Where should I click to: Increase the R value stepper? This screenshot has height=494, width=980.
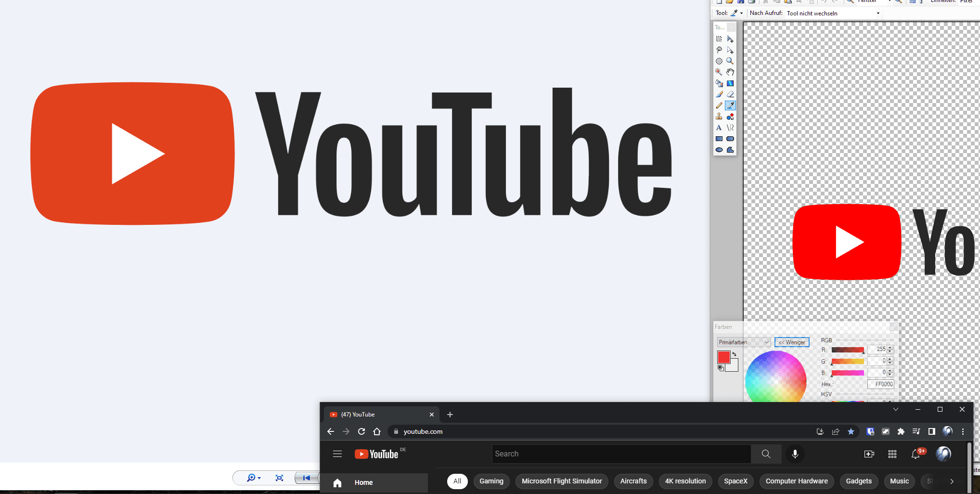coord(890,348)
